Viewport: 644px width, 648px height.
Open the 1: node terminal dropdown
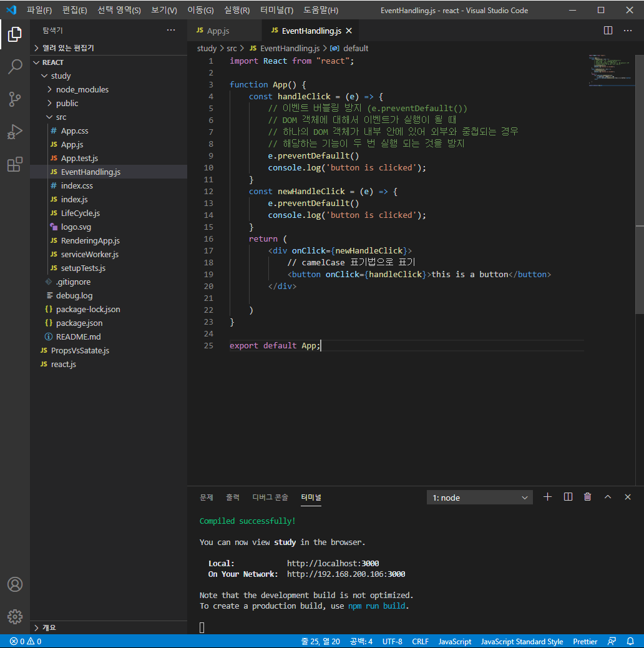(x=480, y=498)
